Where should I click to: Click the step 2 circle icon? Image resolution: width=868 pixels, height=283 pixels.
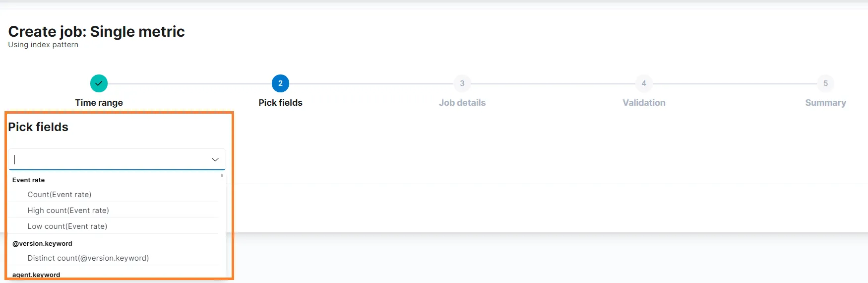point(280,83)
